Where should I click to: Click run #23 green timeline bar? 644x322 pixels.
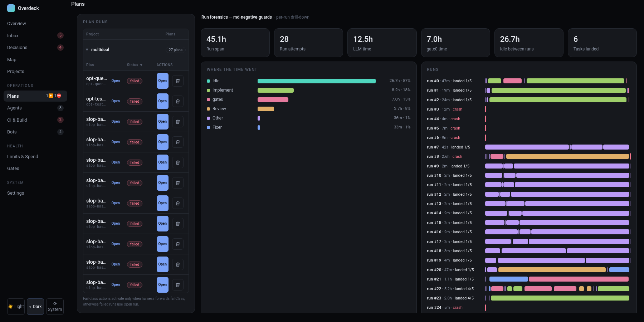coord(560,298)
